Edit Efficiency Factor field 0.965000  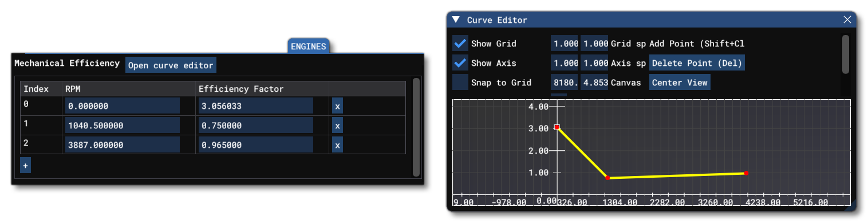click(x=255, y=145)
